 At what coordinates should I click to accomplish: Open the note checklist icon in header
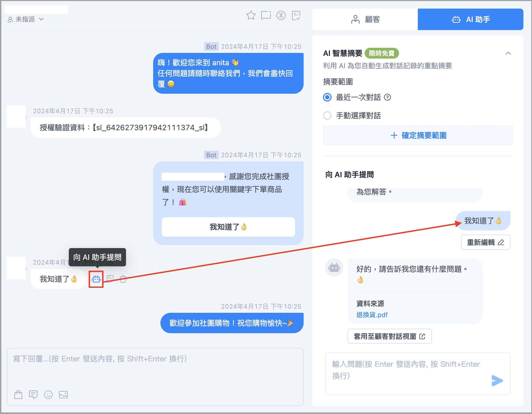[x=296, y=15]
